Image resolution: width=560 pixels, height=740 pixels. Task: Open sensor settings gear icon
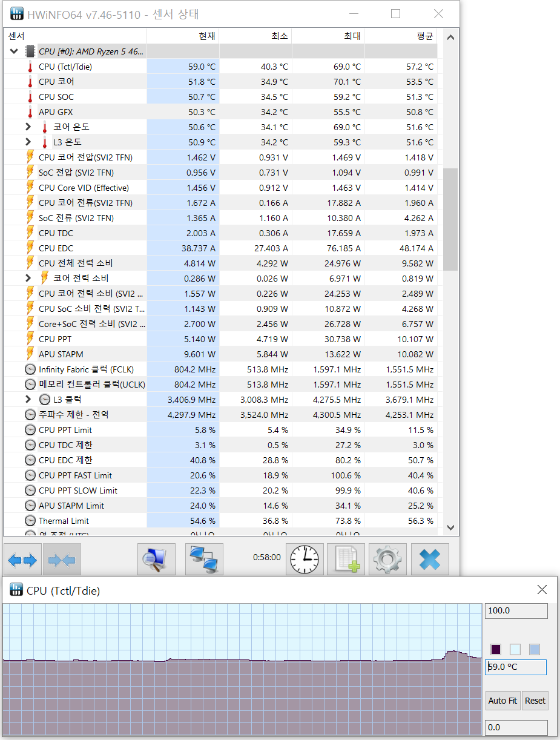387,560
